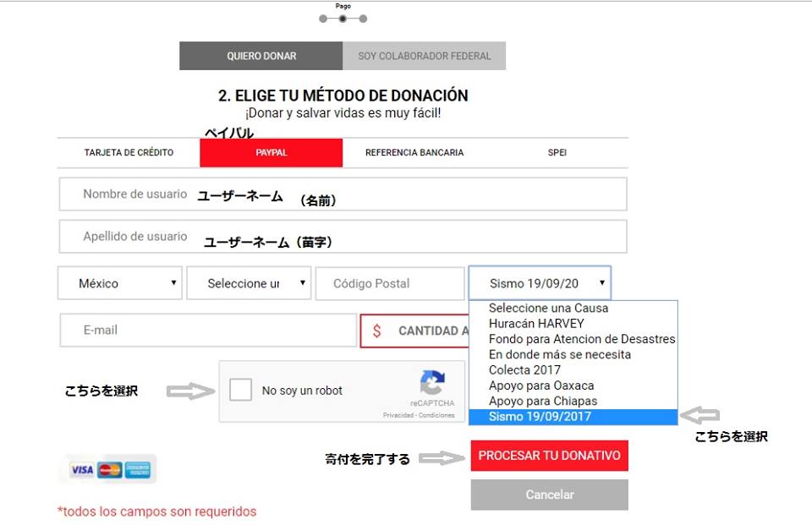The image size is (812, 525).
Task: Focus the E-mail input field
Action: pyautogui.click(x=208, y=331)
